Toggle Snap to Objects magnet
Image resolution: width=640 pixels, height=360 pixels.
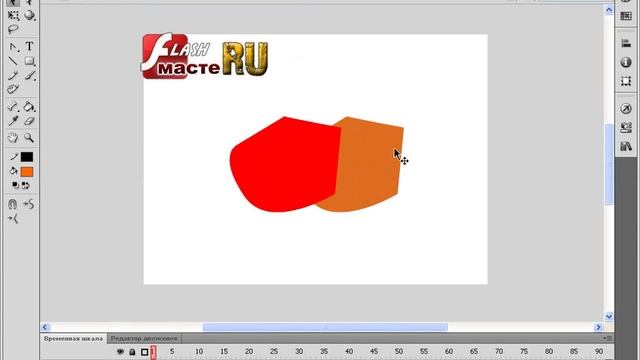click(13, 204)
